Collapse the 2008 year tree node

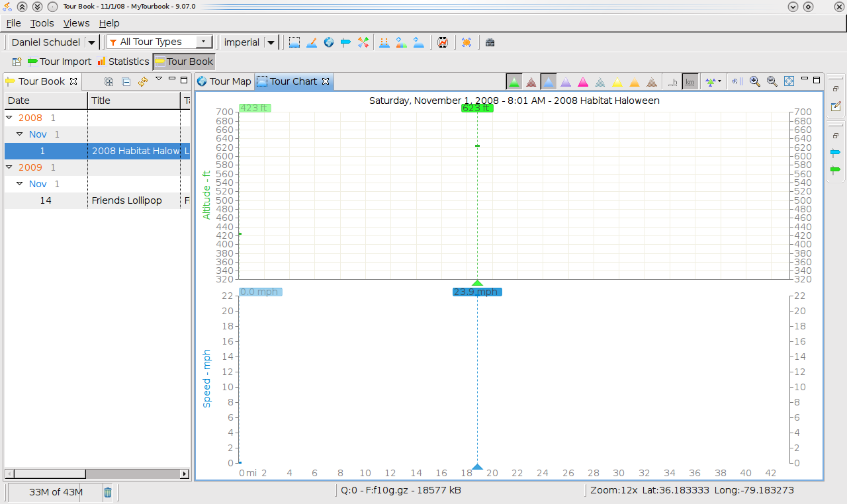(9, 118)
